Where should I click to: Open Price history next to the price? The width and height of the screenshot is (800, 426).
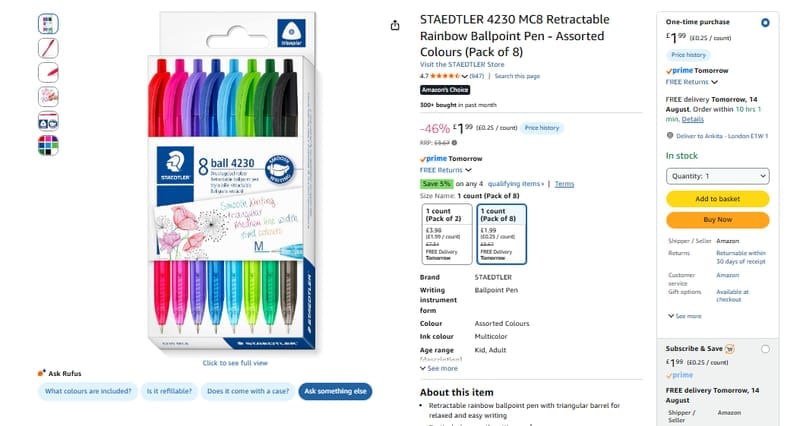[542, 128]
